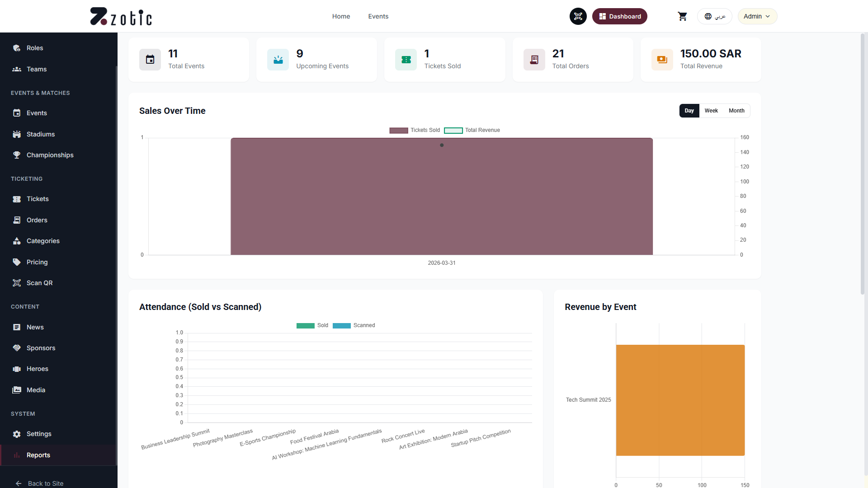Screen dimensions: 868x488
Task: Open Scan QR from sidebar icon
Action: pos(17,283)
